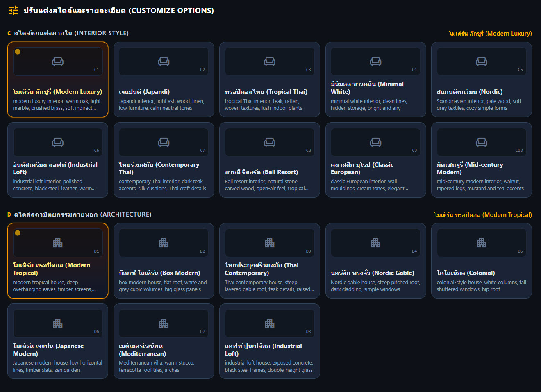Select Classic European interior card
Image resolution: width=541 pixels, height=392 pixels.
[375, 160]
